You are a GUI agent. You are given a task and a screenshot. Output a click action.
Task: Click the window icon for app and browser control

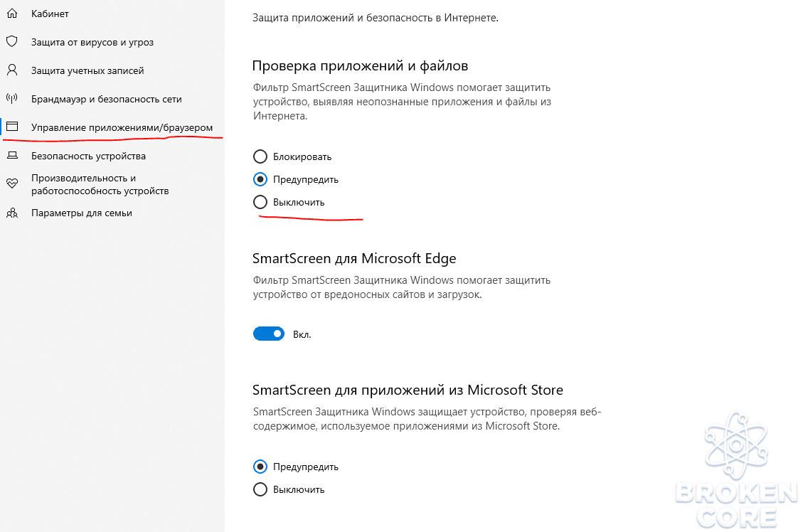[x=12, y=127]
